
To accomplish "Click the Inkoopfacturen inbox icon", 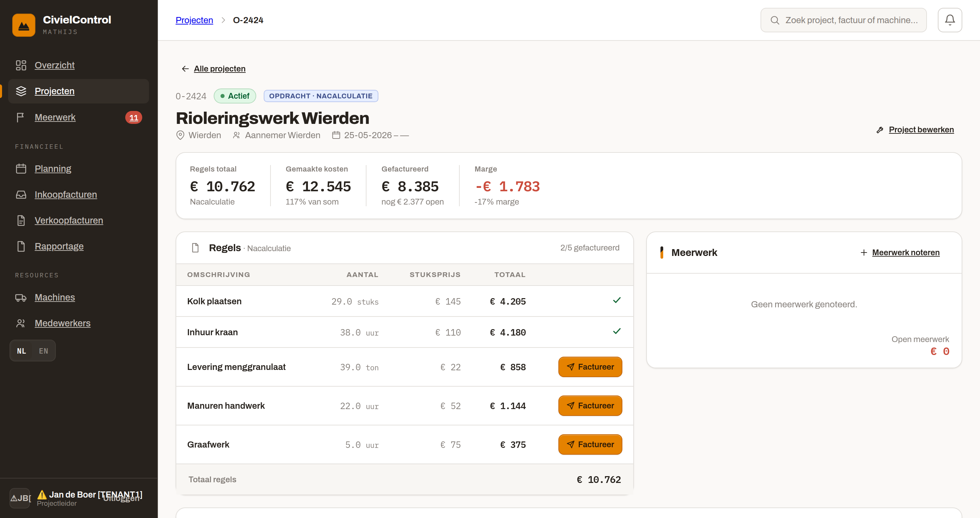I will point(21,194).
